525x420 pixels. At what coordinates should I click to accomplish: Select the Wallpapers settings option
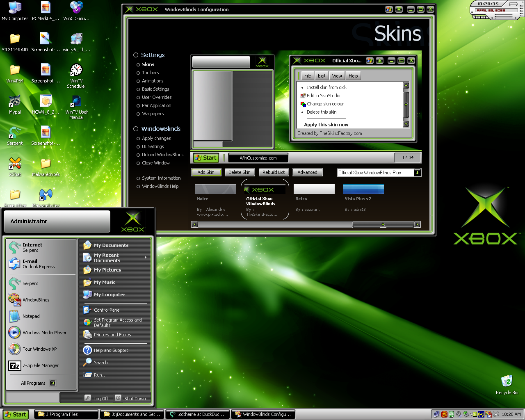153,114
